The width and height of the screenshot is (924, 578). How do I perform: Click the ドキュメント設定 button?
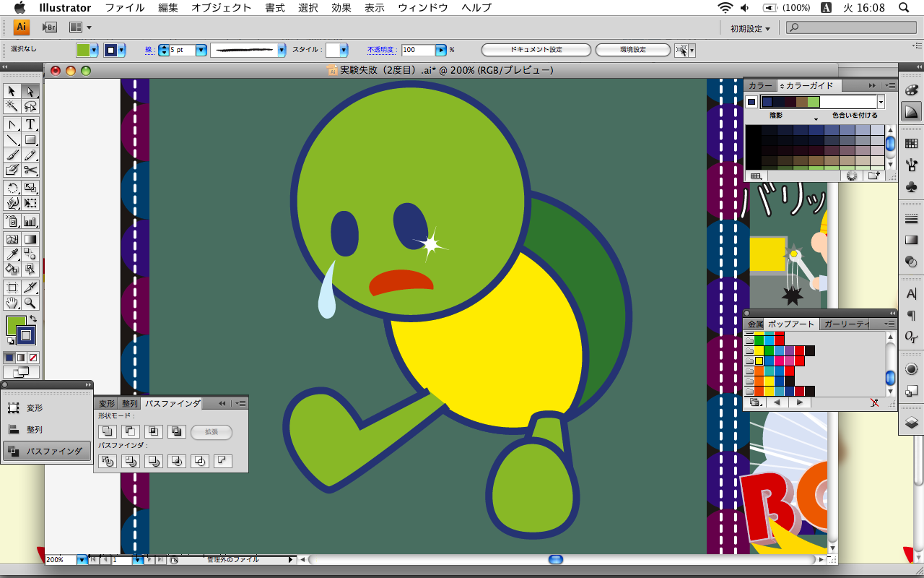[x=536, y=50]
